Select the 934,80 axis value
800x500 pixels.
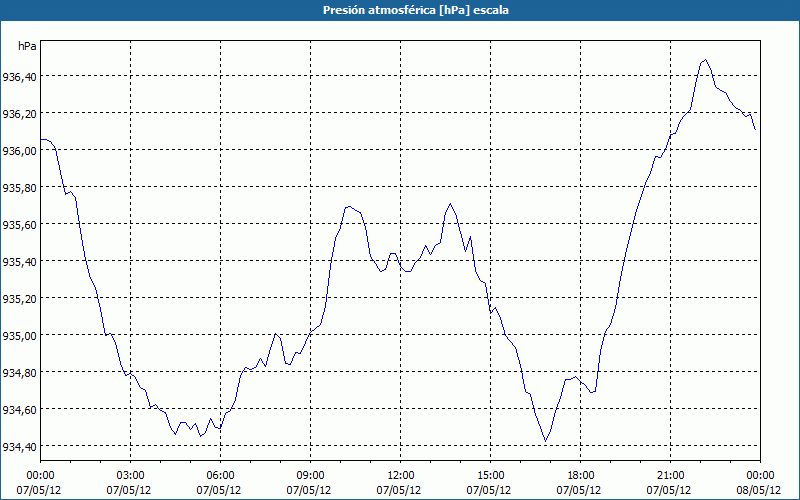tap(19, 373)
